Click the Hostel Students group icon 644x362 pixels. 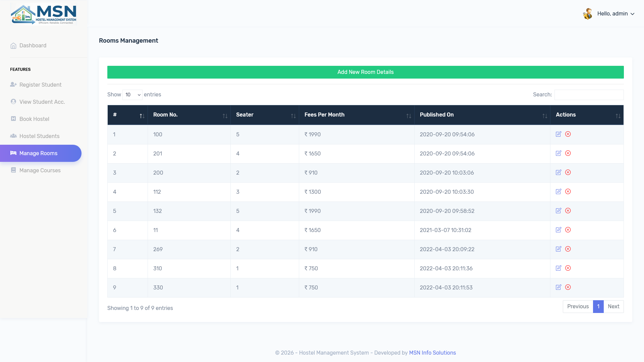point(13,136)
